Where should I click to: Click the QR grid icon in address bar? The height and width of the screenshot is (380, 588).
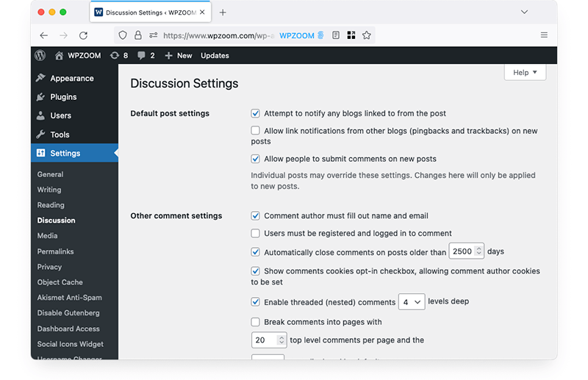coord(351,35)
